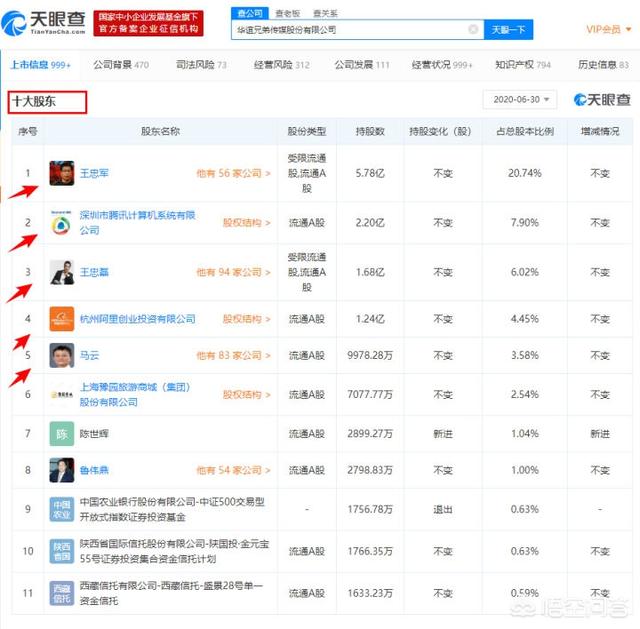Screen dimensions: 640x629
Task: Click the 股东名称 column header
Action: point(160,131)
